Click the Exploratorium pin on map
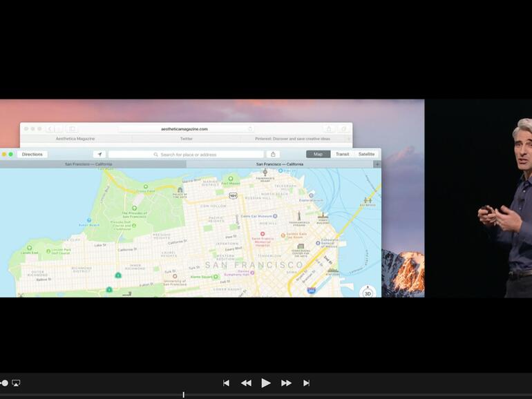532x399 pixels. [x=311, y=195]
